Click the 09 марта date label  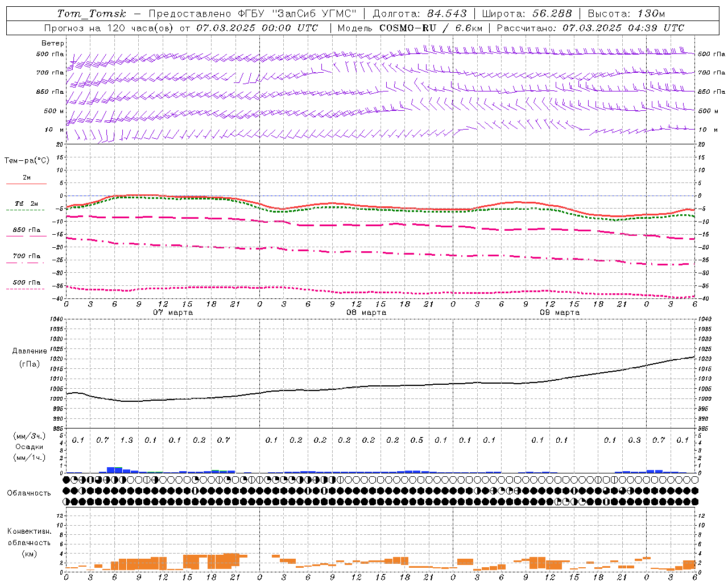[x=560, y=313]
